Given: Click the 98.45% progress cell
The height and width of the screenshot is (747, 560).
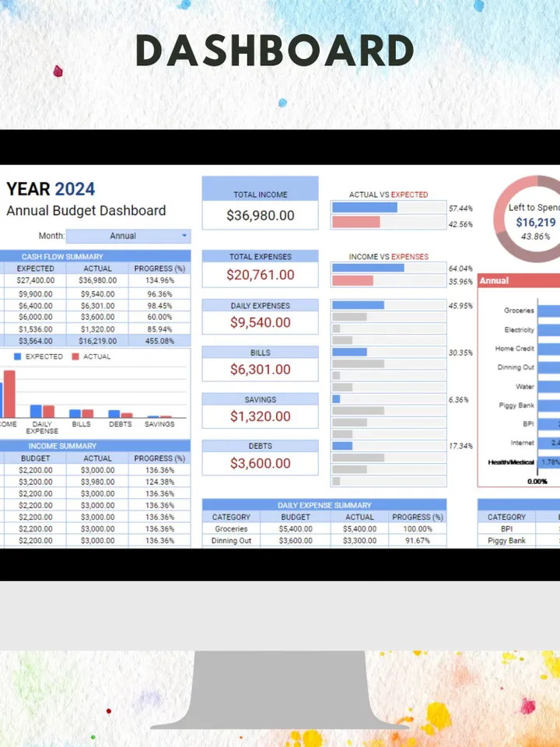Looking at the screenshot, I should tap(159, 306).
